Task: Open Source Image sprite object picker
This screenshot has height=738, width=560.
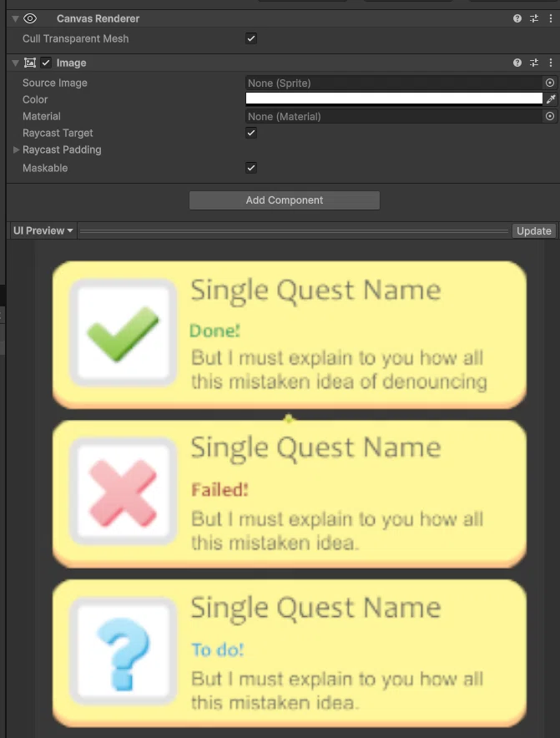Action: [550, 83]
